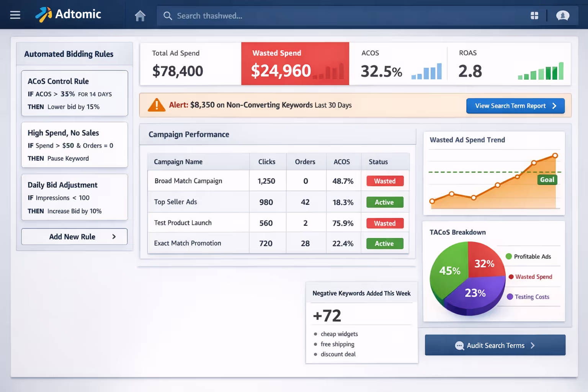Click the Wasted Spend mini bar chart
The height and width of the screenshot is (392, 588).
point(328,71)
